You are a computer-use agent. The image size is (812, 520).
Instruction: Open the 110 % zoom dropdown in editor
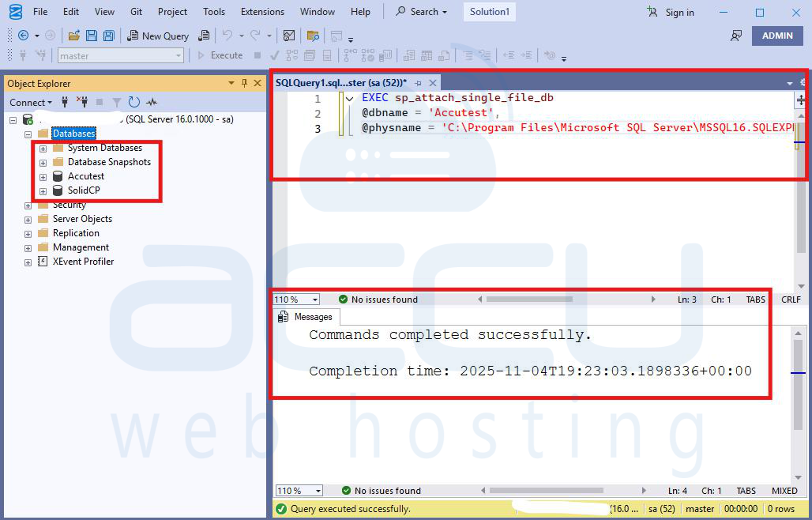[315, 300]
